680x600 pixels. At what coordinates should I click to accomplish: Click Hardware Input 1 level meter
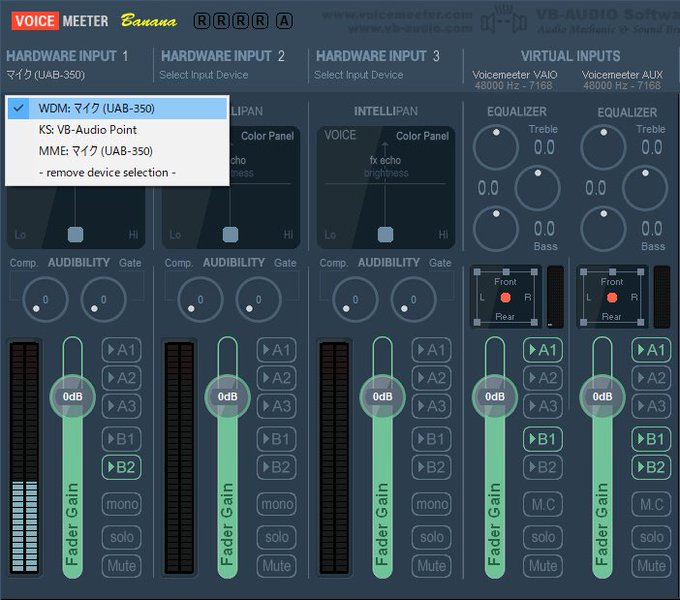(24, 457)
